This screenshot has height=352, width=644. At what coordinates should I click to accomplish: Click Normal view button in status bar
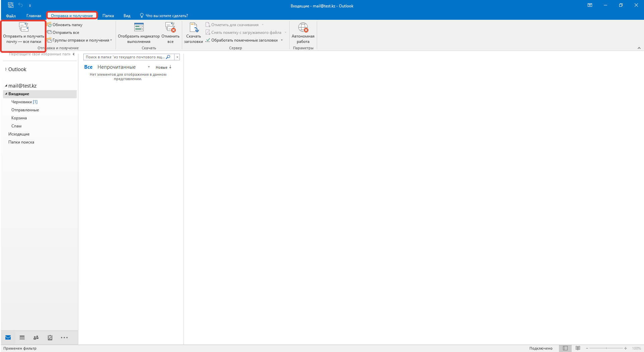[565, 348]
